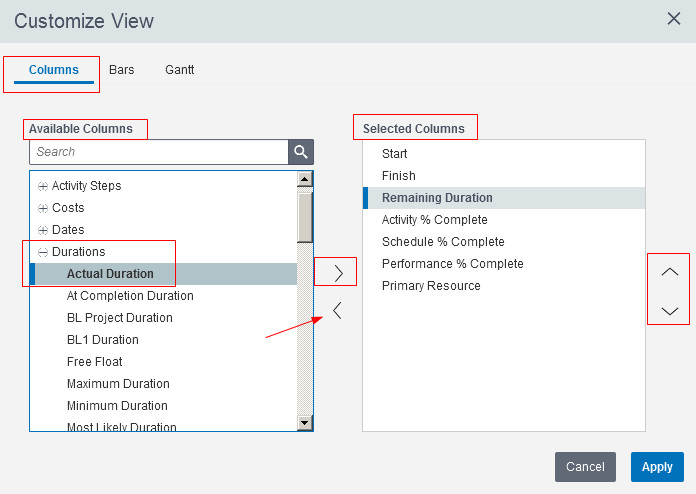This screenshot has width=696, height=494.
Task: Click the search magnifier icon
Action: [x=301, y=152]
